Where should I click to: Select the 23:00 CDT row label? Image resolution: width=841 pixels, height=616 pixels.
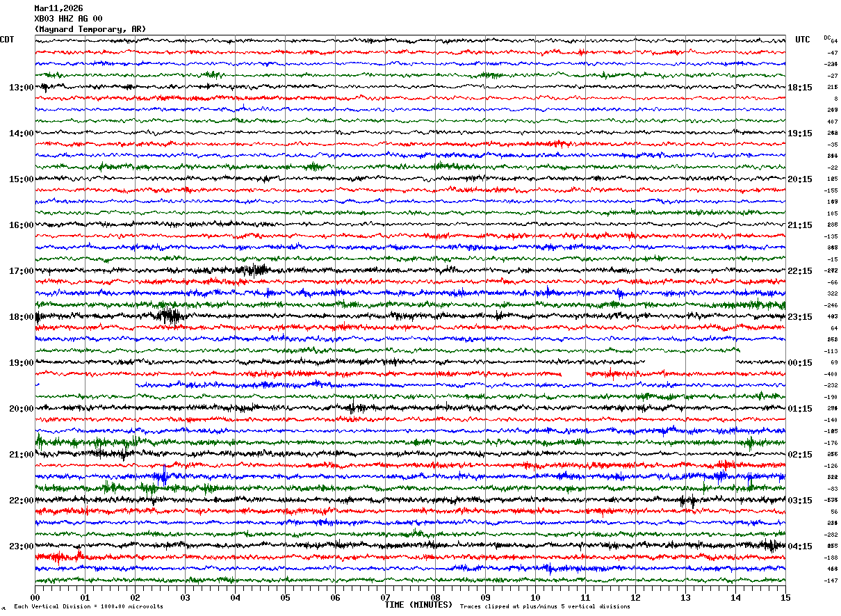pos(21,546)
